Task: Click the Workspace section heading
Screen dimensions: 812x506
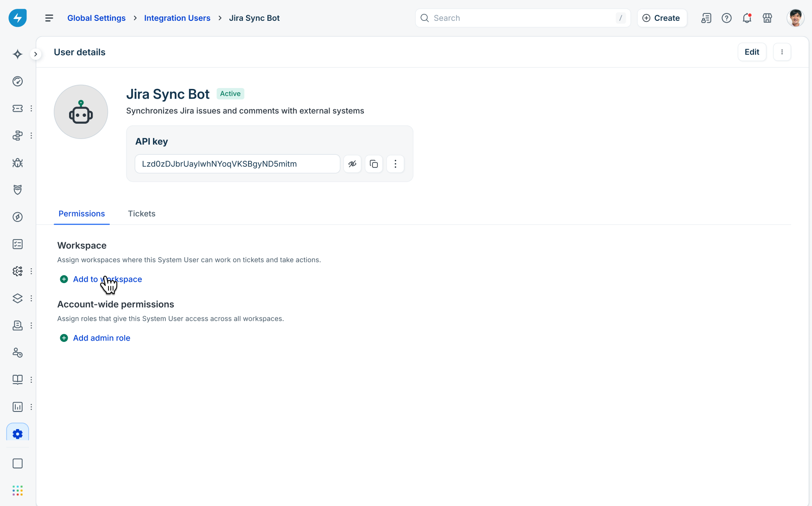Action: [x=82, y=246]
